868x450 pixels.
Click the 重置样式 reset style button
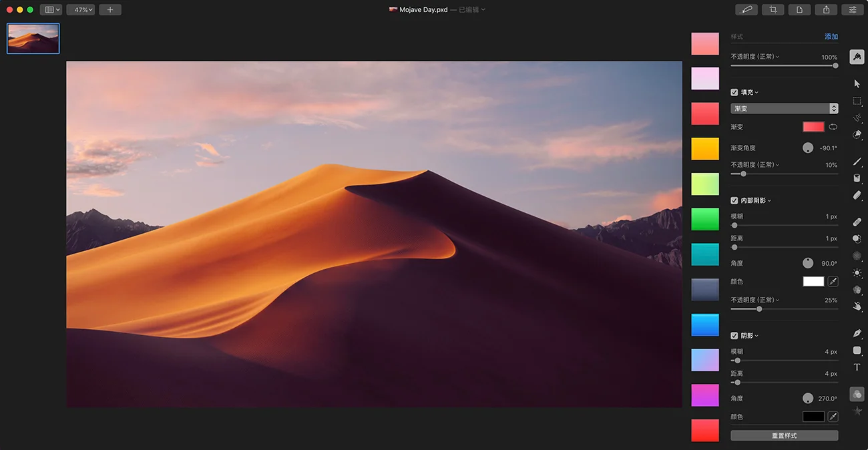click(784, 435)
